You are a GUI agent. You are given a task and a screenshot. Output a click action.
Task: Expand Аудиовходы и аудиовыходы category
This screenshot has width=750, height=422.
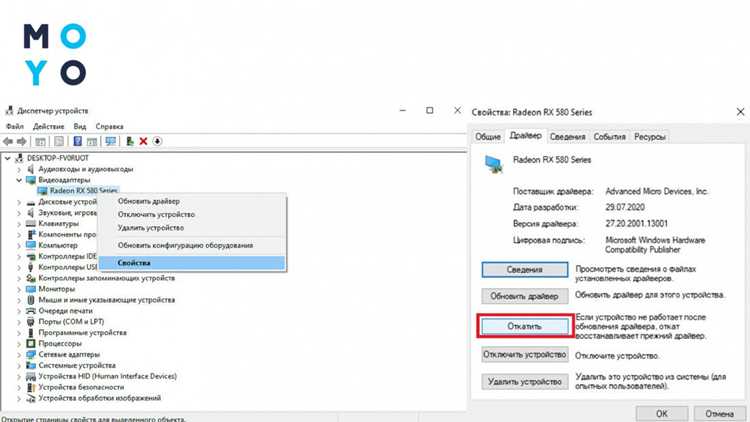click(x=19, y=169)
